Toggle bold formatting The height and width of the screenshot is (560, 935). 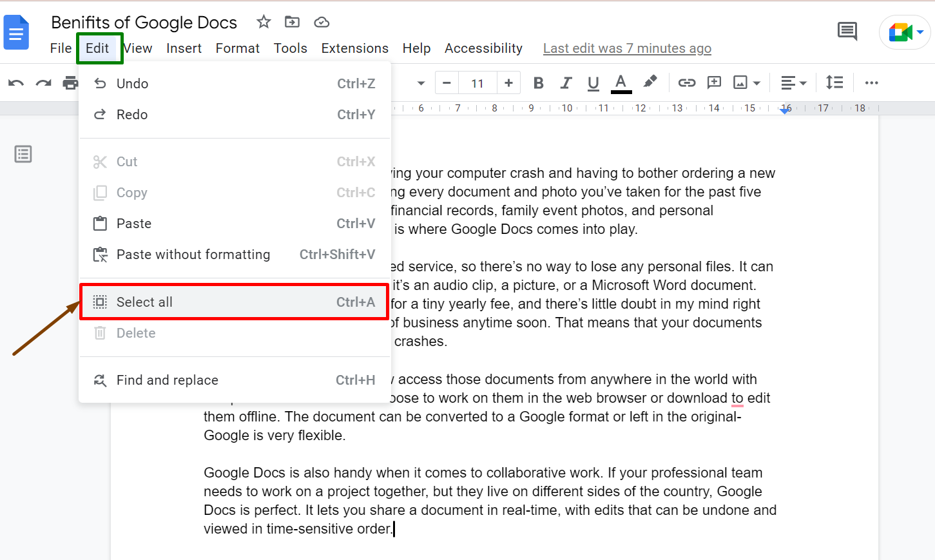tap(538, 82)
